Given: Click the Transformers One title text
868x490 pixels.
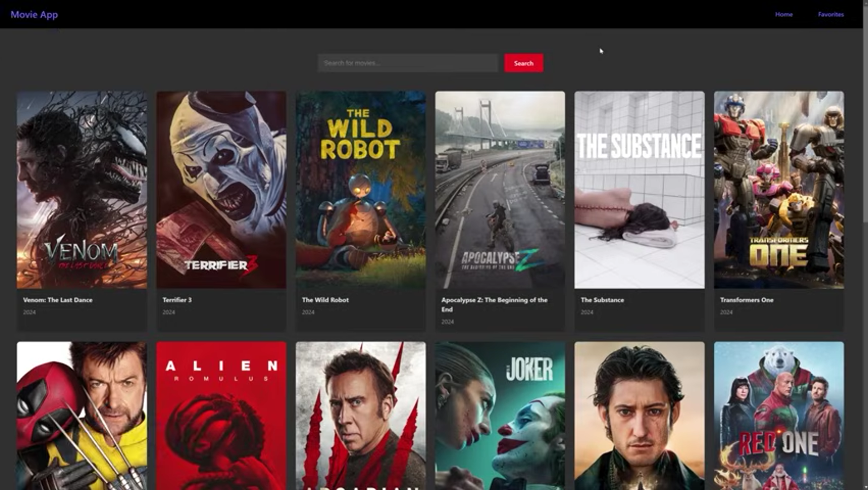Looking at the screenshot, I should (746, 300).
